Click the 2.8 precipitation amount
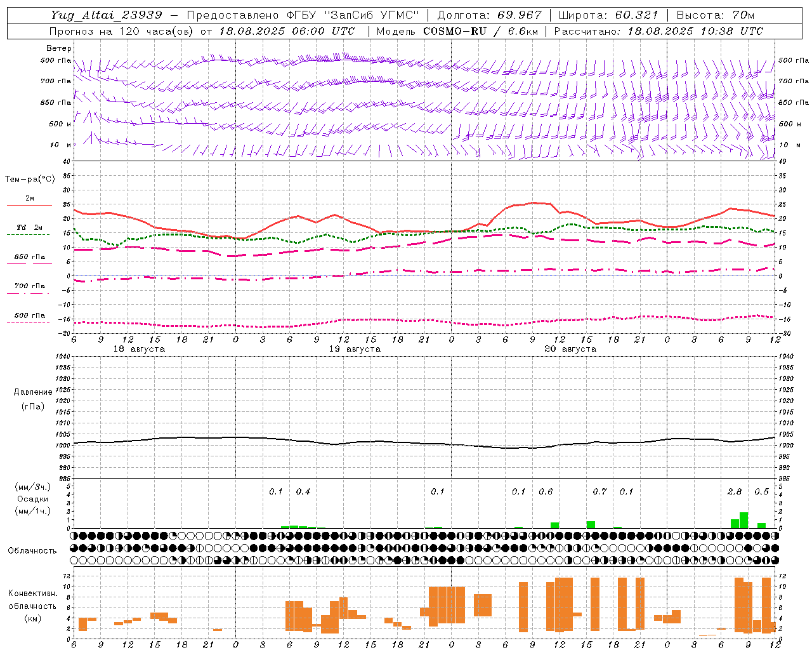Viewport: 812px width, 650px height. [735, 491]
